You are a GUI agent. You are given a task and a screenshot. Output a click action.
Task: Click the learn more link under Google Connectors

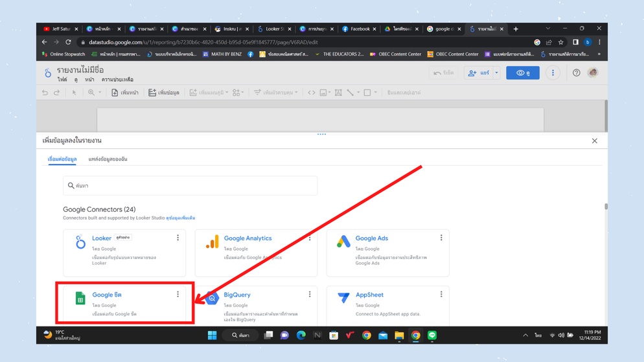tap(181, 218)
